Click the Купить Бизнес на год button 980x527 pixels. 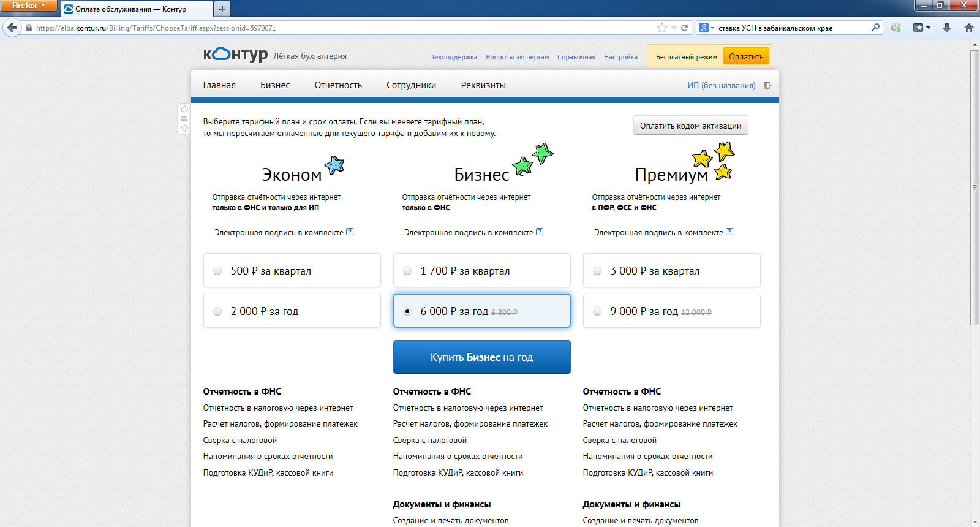[482, 357]
